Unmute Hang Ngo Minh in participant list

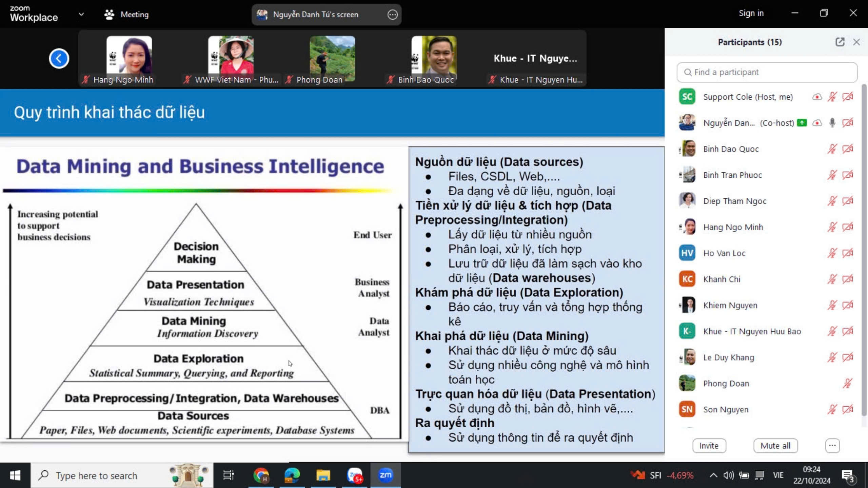tap(832, 227)
